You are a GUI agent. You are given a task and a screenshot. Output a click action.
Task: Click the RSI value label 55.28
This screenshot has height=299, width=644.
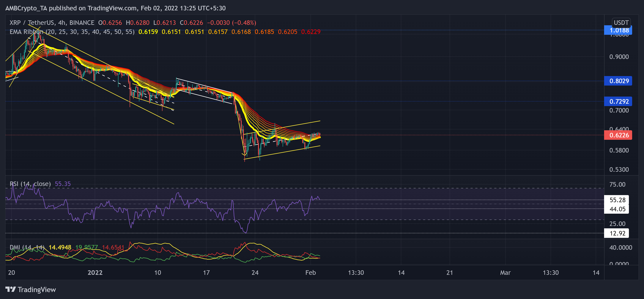(x=617, y=200)
